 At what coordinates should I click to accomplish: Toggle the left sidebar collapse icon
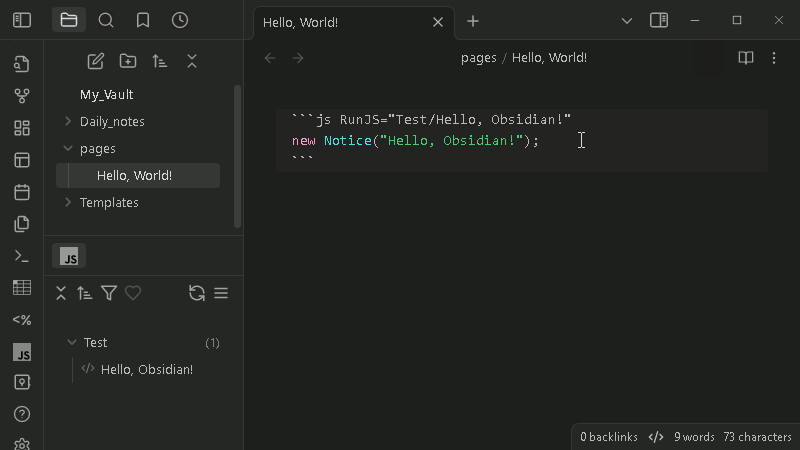point(22,20)
